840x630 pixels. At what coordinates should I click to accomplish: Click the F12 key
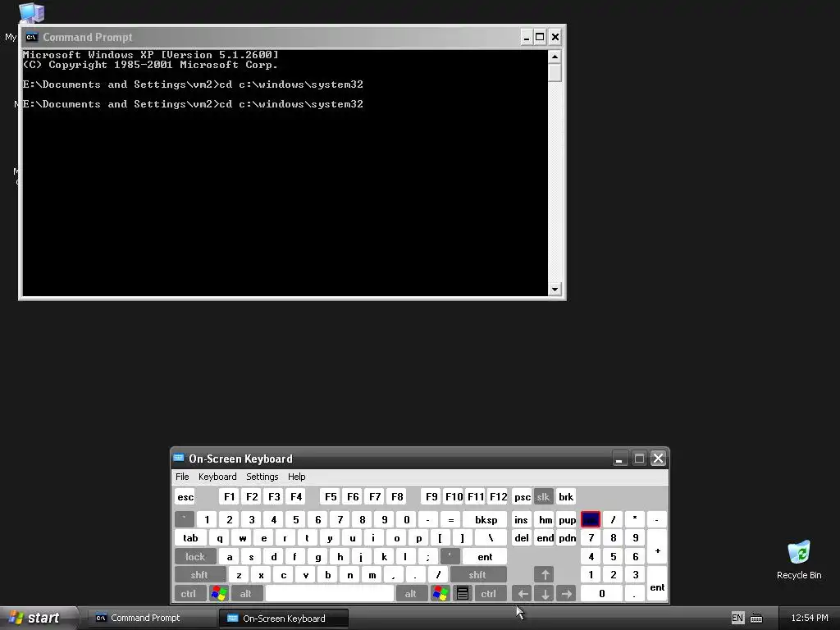498,497
